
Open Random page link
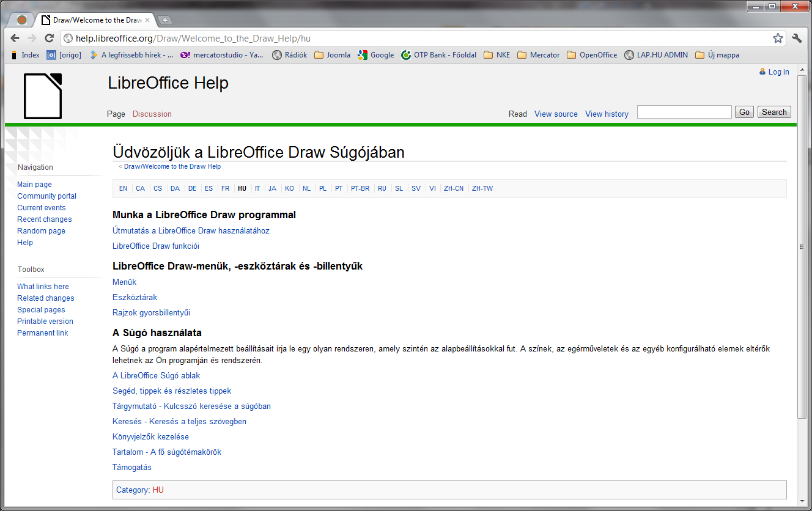click(41, 231)
